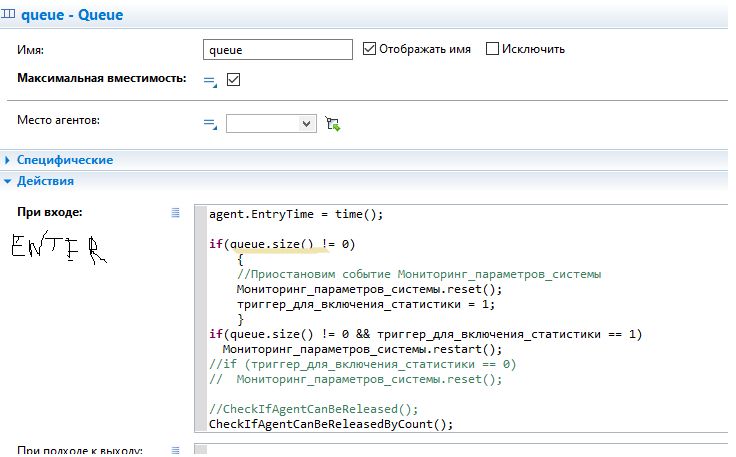Click the Место агентов label

coord(58,120)
